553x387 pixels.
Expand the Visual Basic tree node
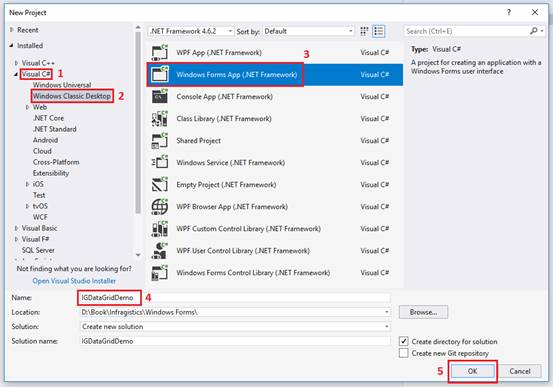[x=16, y=228]
